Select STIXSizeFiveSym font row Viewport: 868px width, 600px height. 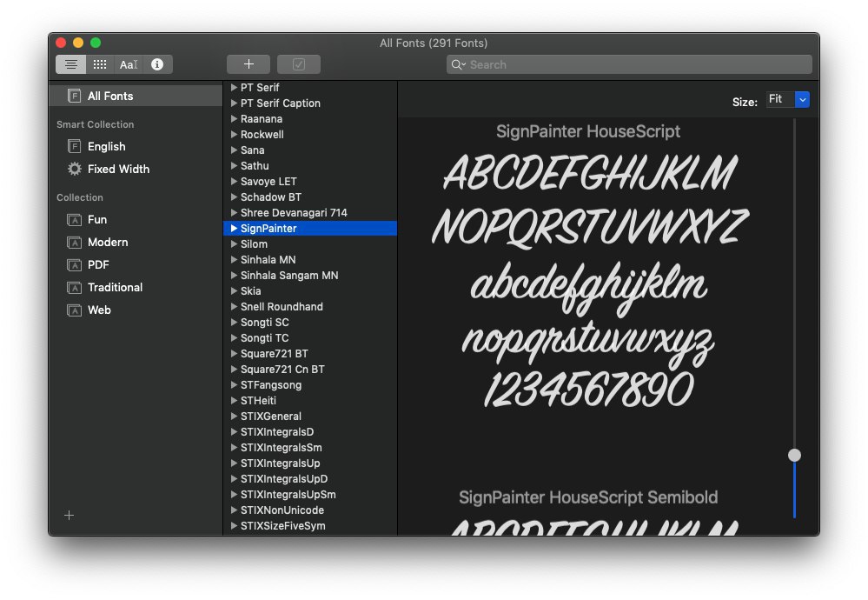tap(310, 526)
